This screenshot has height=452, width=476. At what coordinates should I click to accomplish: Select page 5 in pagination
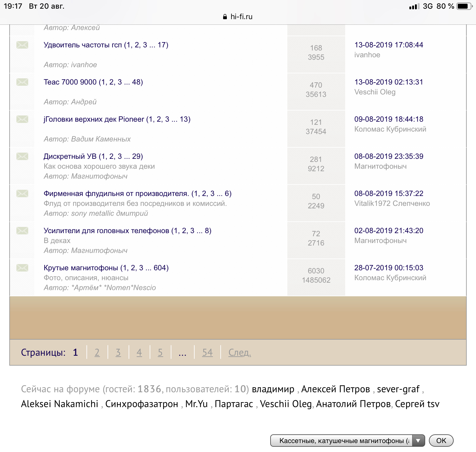160,352
